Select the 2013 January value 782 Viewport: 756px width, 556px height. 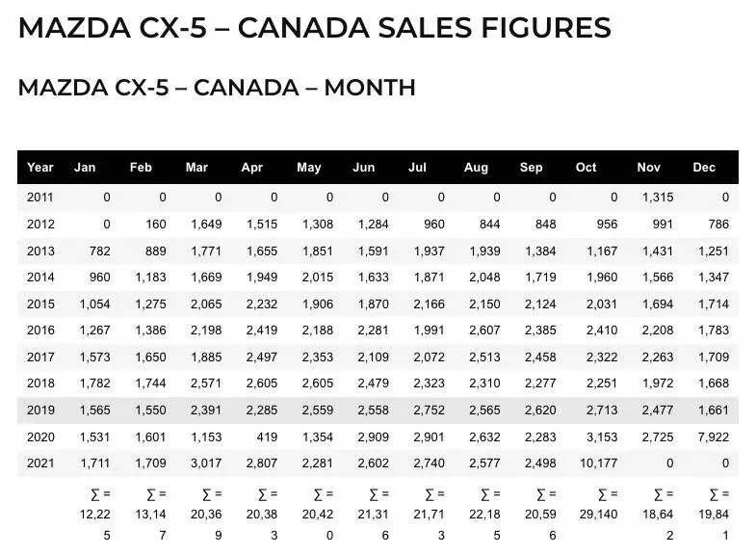coord(100,252)
